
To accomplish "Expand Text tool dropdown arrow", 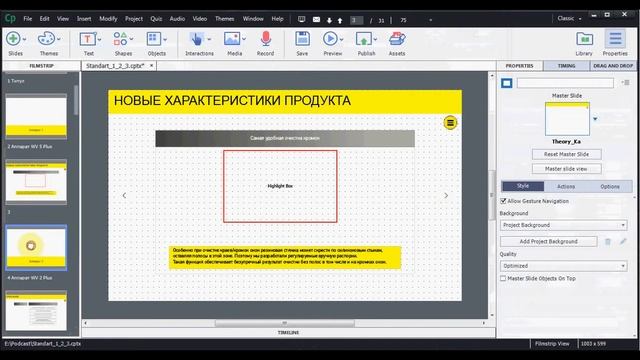I will (99, 40).
